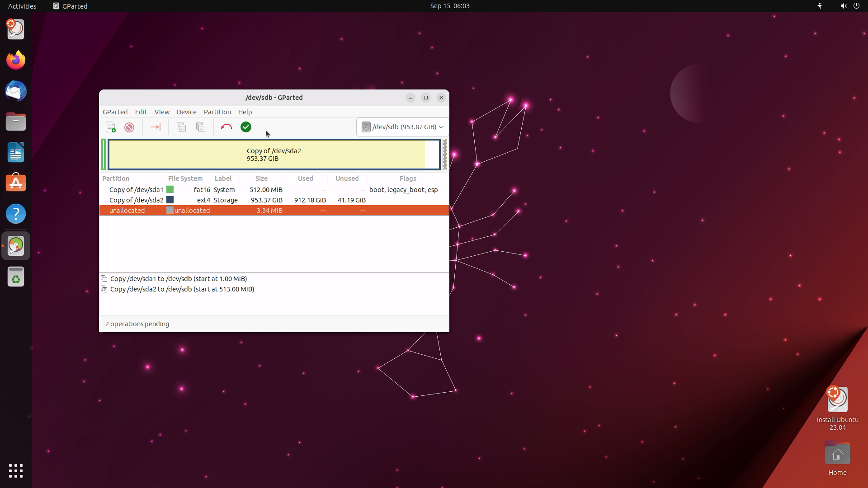The image size is (868, 488).
Task: Open Install Ubuntu 23.04 desktop icon
Action: pos(837,408)
